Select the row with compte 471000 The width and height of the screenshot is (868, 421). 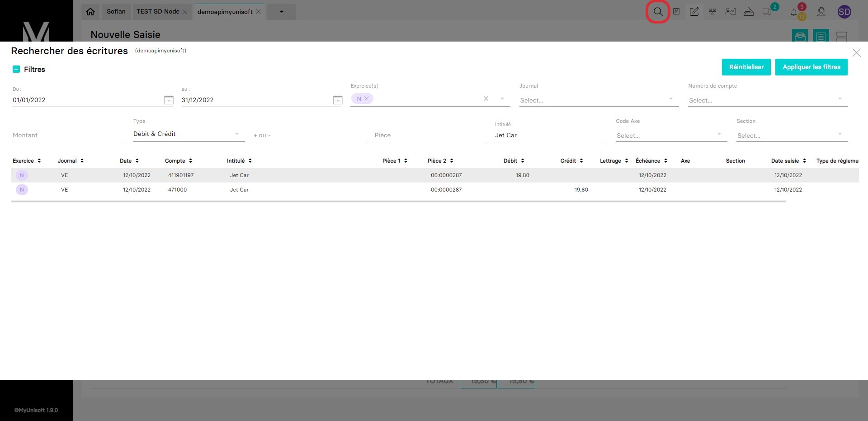(435, 190)
